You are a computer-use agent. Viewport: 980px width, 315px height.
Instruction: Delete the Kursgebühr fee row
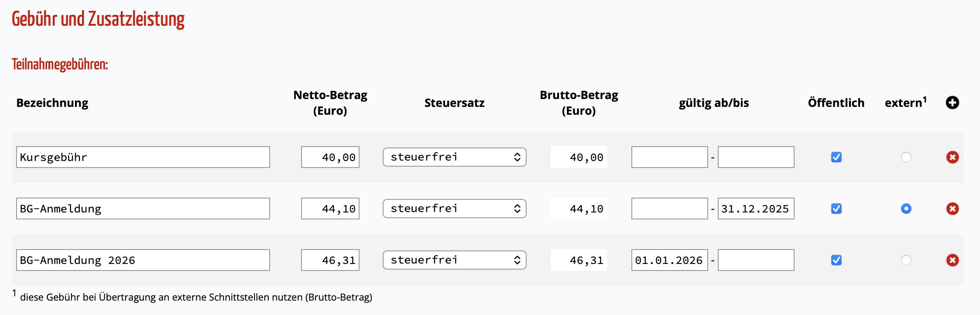point(952,157)
